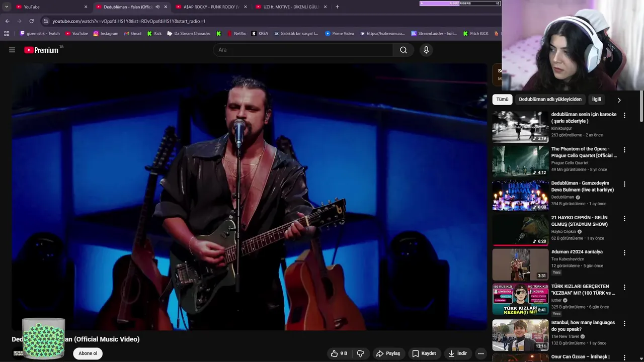Close the Dedublüman - Yalan tab
The height and width of the screenshot is (362, 644).
[166, 7]
